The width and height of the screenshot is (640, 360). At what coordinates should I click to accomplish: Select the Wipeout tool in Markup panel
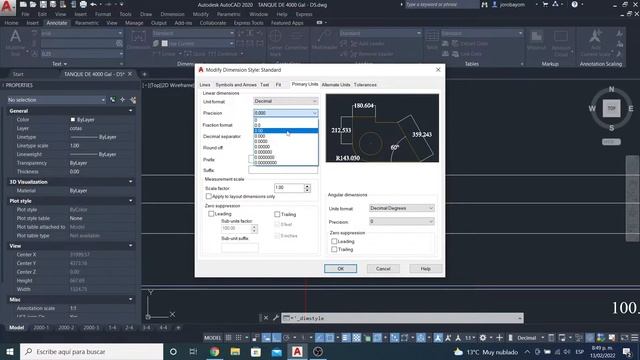point(536,40)
